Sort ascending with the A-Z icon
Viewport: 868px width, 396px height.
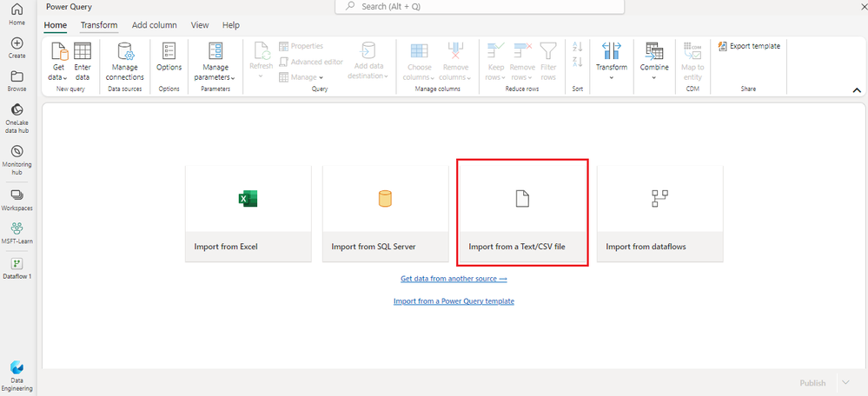pyautogui.click(x=578, y=47)
